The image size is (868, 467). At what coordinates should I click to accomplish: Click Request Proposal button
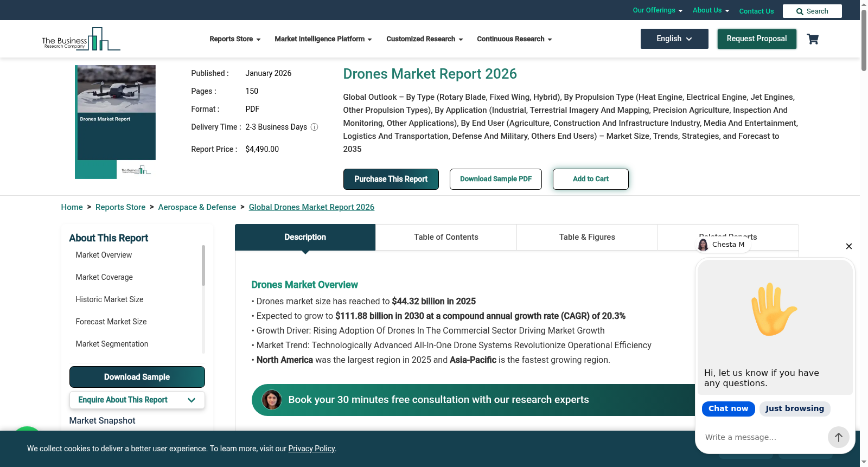pos(757,39)
